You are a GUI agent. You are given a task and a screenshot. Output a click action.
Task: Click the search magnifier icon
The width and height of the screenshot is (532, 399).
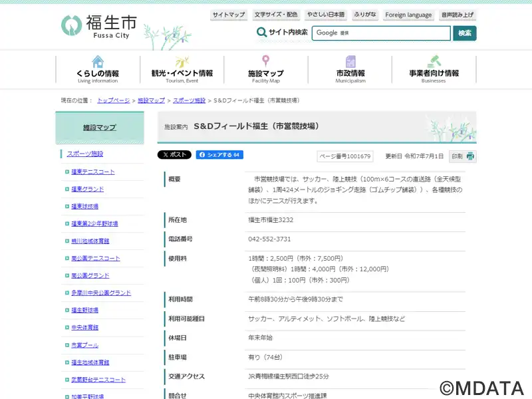coord(262,33)
